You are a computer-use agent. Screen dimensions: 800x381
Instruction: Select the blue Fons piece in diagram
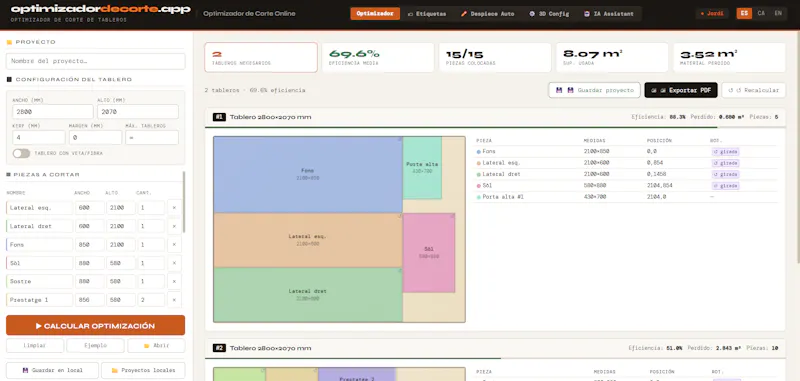pyautogui.click(x=308, y=174)
